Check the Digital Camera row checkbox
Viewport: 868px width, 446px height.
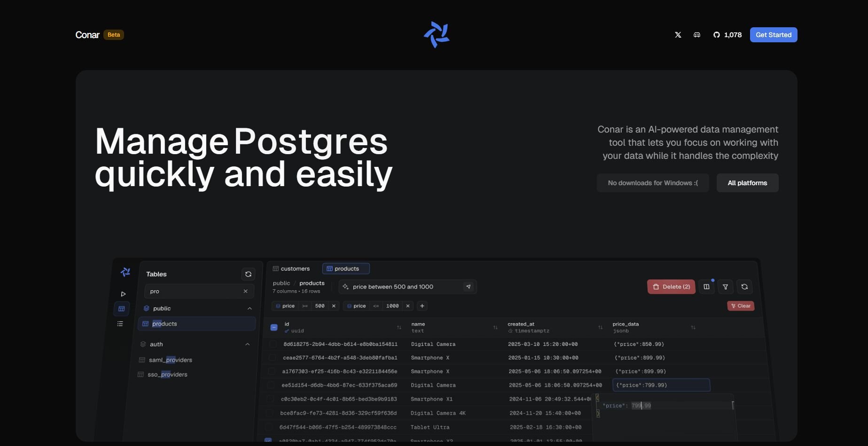click(x=273, y=344)
